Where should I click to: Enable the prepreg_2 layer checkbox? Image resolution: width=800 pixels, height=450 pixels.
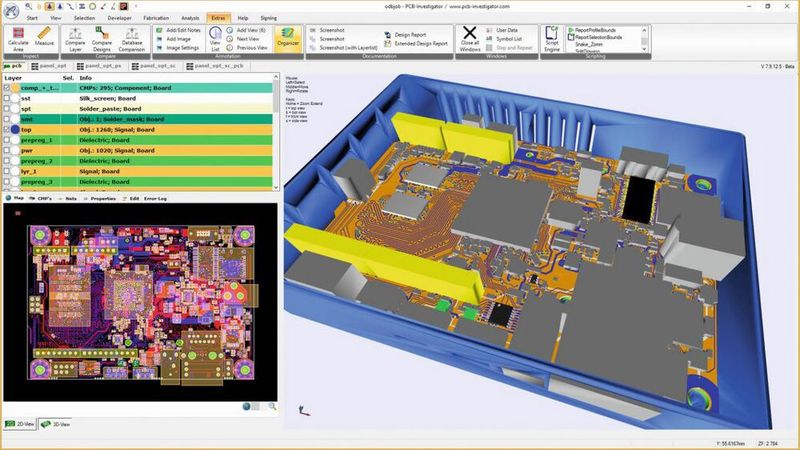[x=7, y=161]
